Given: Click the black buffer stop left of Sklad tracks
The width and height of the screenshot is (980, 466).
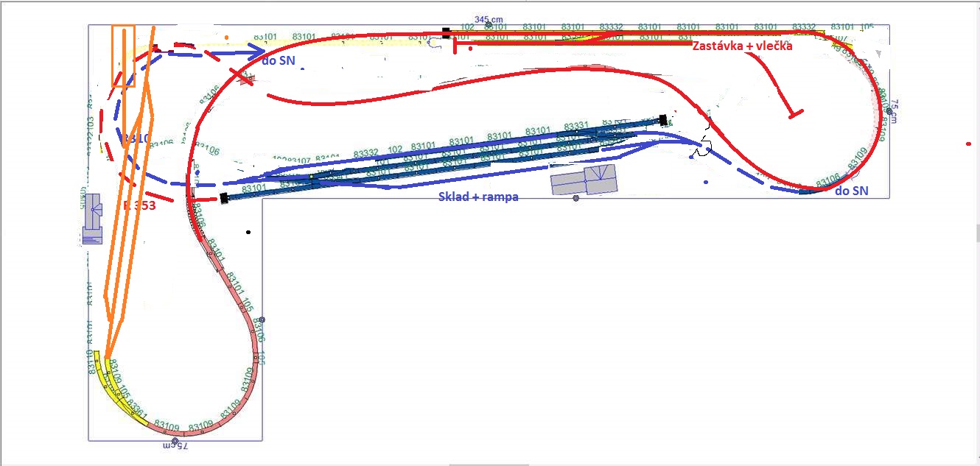Looking at the screenshot, I should (224, 197).
